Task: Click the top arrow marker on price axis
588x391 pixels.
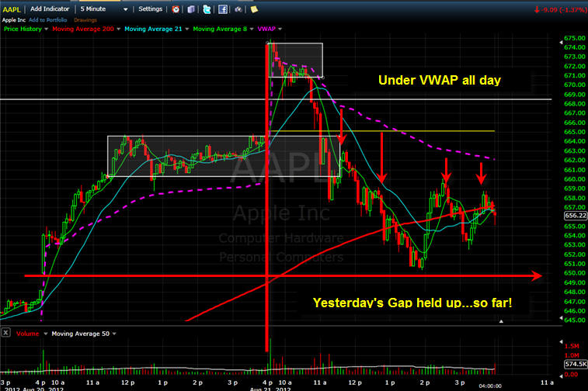Action: (x=561, y=43)
